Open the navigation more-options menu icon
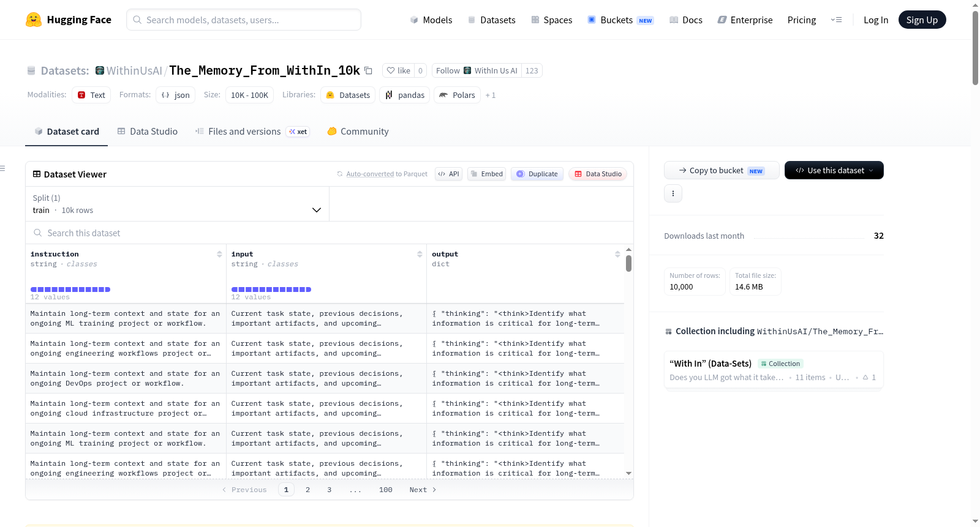980x527 pixels. pos(836,20)
